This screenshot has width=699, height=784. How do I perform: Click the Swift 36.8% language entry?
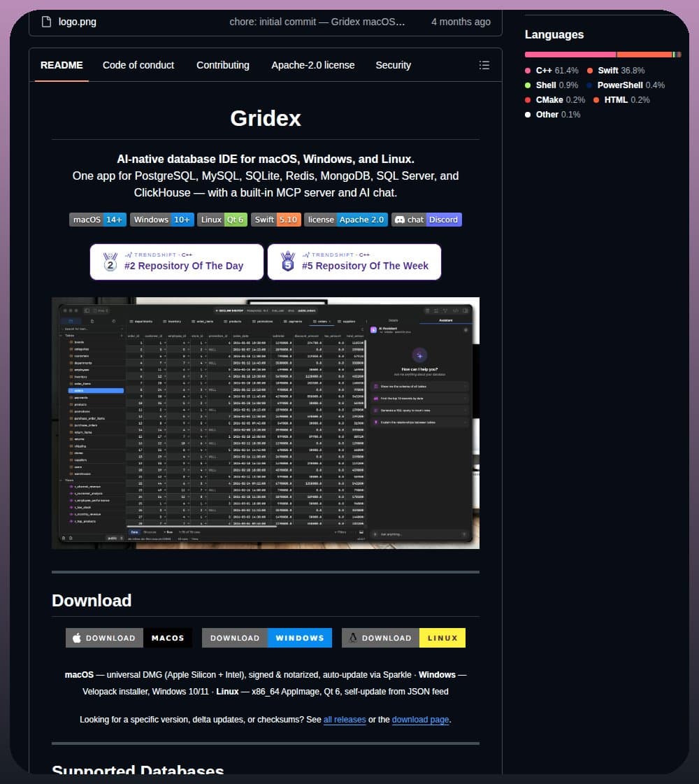pyautogui.click(x=616, y=71)
